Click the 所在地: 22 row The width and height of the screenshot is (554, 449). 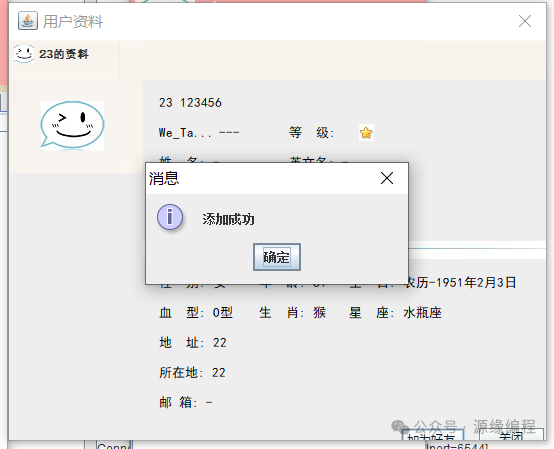pos(192,373)
